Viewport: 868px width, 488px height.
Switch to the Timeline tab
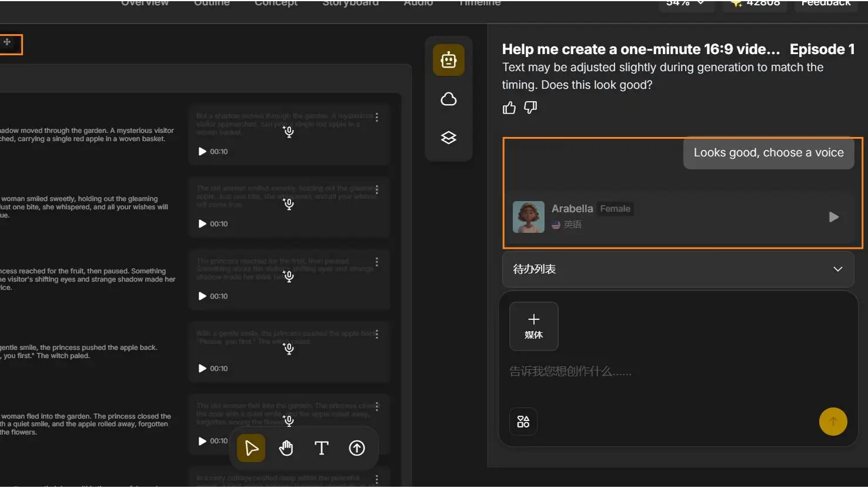480,3
